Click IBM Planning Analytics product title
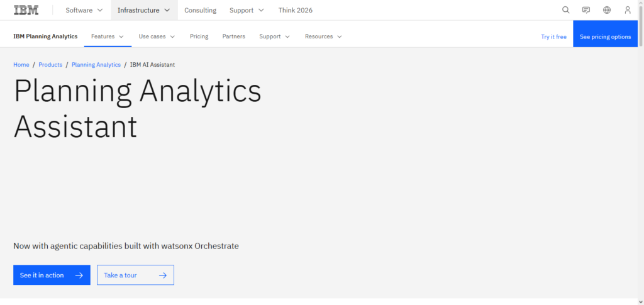 [x=45, y=36]
